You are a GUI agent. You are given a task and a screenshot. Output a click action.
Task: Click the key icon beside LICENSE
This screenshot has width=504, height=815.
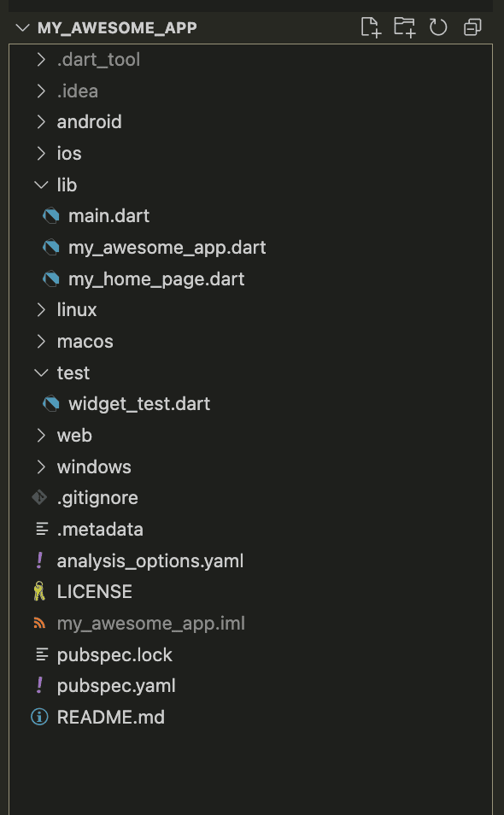41,591
